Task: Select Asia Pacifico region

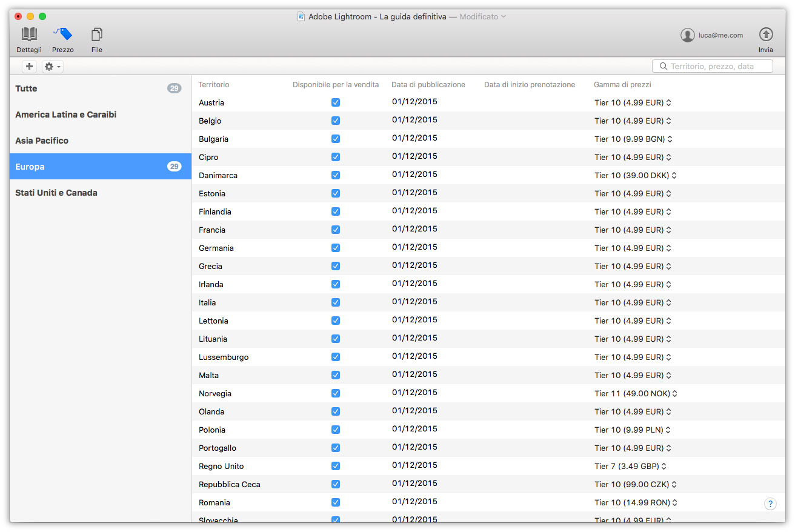Action: 101,141
